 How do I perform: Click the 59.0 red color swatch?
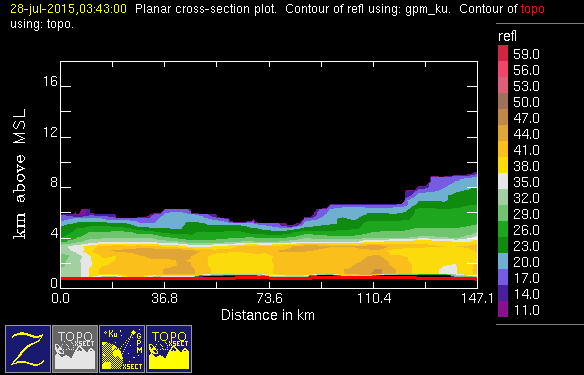[x=503, y=53]
